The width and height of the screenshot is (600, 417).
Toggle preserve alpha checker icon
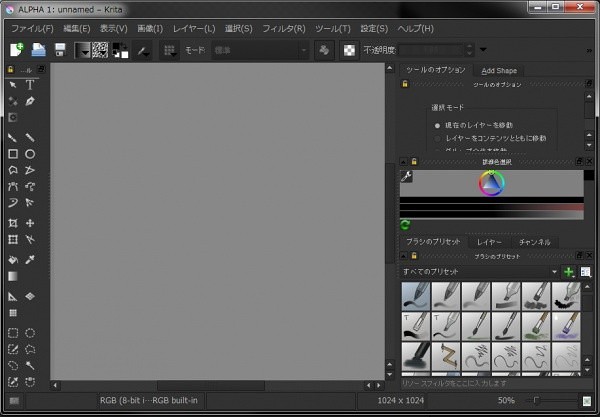(349, 50)
